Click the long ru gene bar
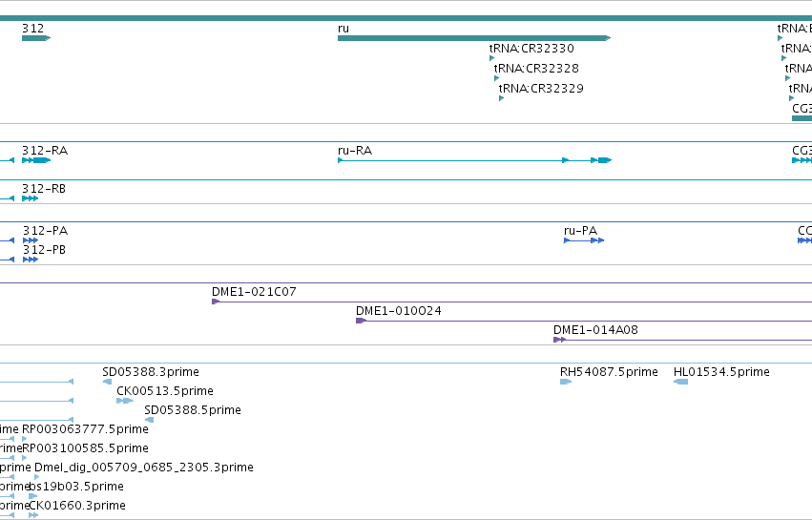The height and width of the screenshot is (520, 812). tap(474, 38)
